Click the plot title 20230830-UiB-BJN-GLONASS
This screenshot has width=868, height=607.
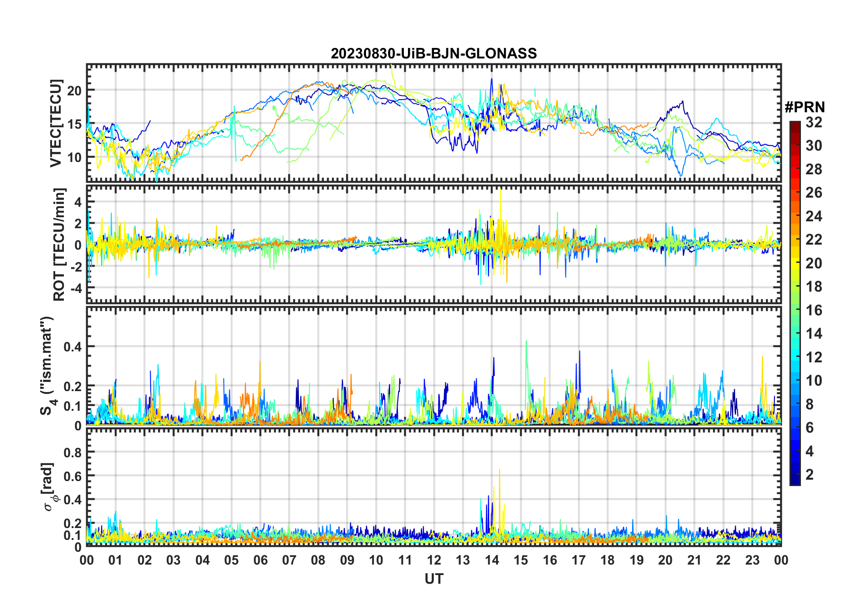tap(434, 54)
